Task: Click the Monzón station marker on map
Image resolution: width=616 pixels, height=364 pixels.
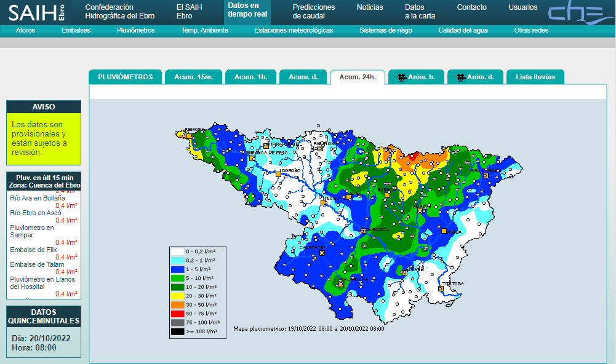Action: pos(420,211)
